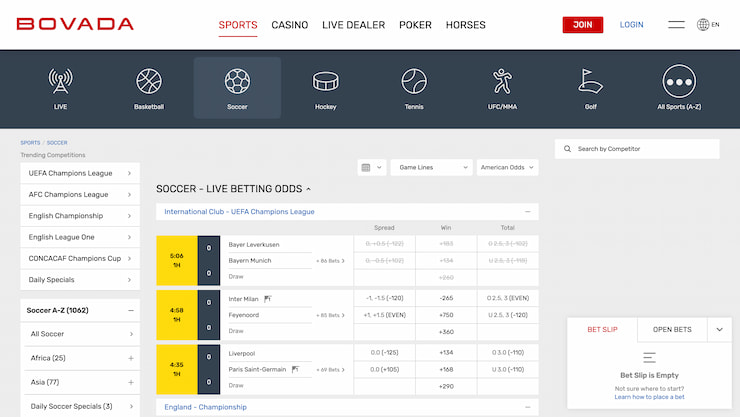Open the HORSES menu tab
The height and width of the screenshot is (417, 740).
click(465, 25)
